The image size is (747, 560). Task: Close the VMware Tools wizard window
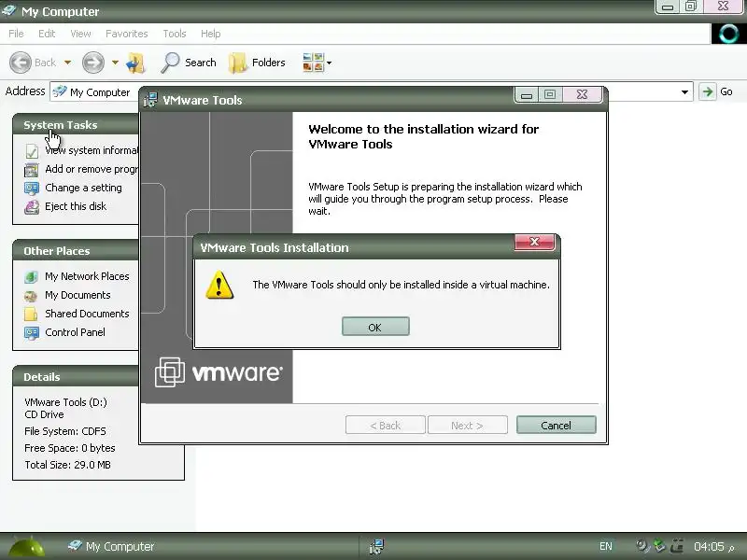point(582,95)
